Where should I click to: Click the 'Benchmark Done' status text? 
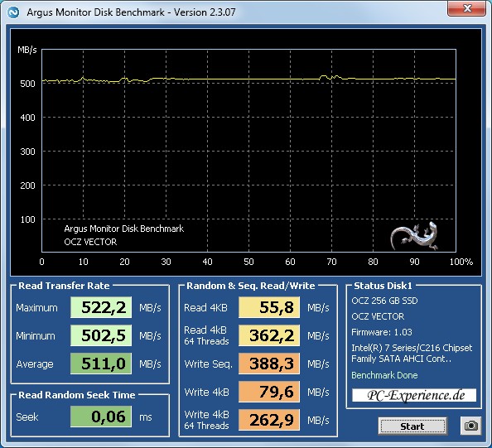384,375
